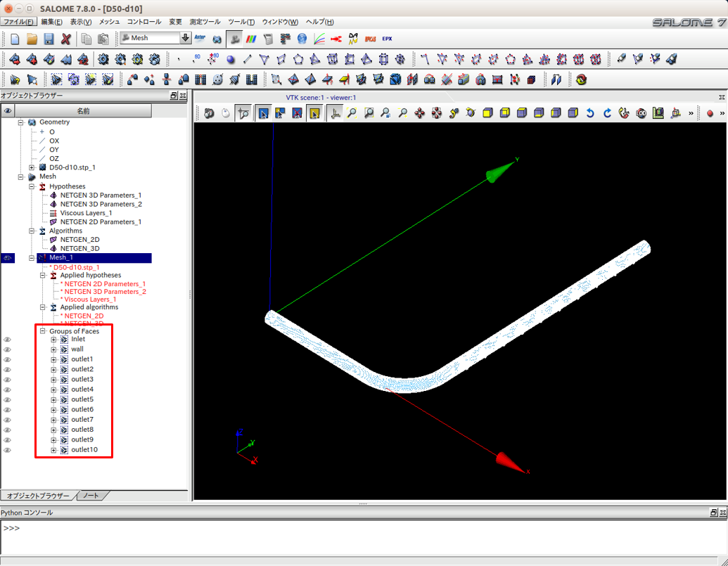The image size is (728, 566).
Task: Click the counterclockwise rotate view icon
Action: pyautogui.click(x=590, y=112)
